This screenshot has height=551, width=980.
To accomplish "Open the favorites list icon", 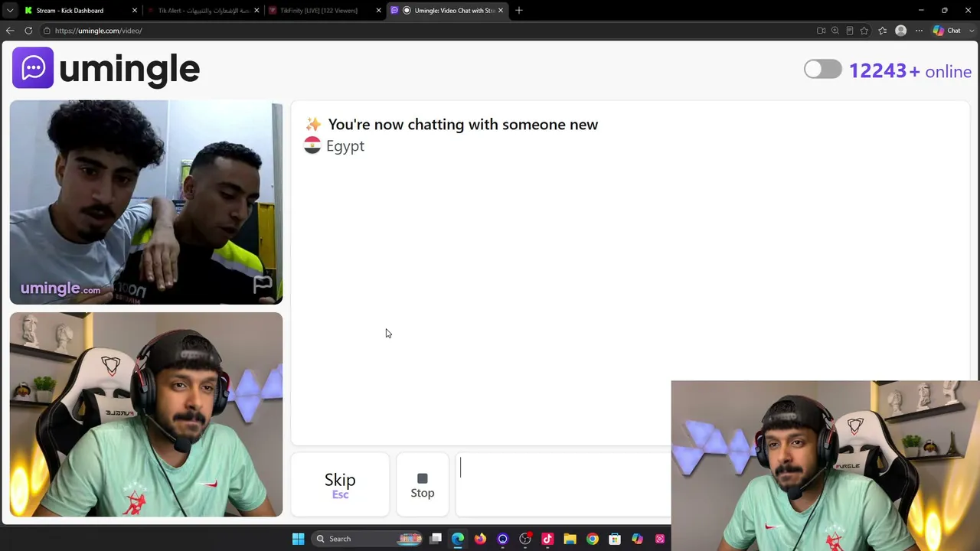I will coord(883,31).
